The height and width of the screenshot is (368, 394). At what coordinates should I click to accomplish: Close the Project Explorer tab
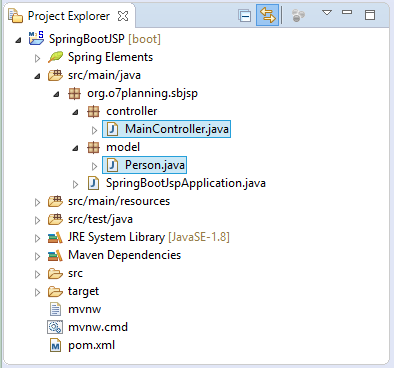123,16
